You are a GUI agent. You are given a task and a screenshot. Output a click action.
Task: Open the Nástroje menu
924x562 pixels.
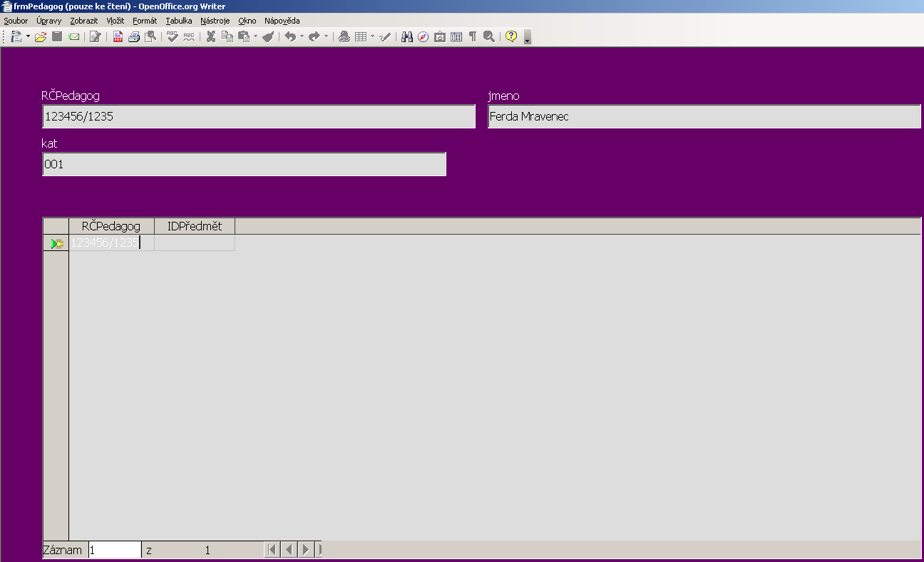point(215,21)
